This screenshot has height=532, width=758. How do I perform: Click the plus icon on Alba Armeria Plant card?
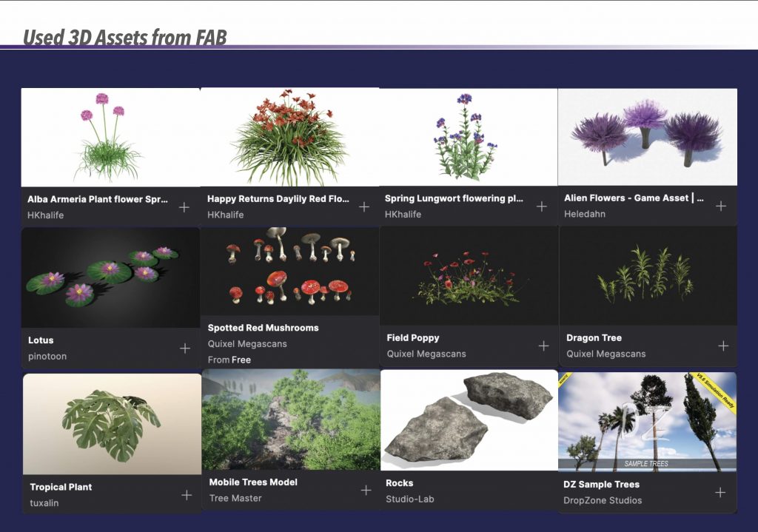184,207
